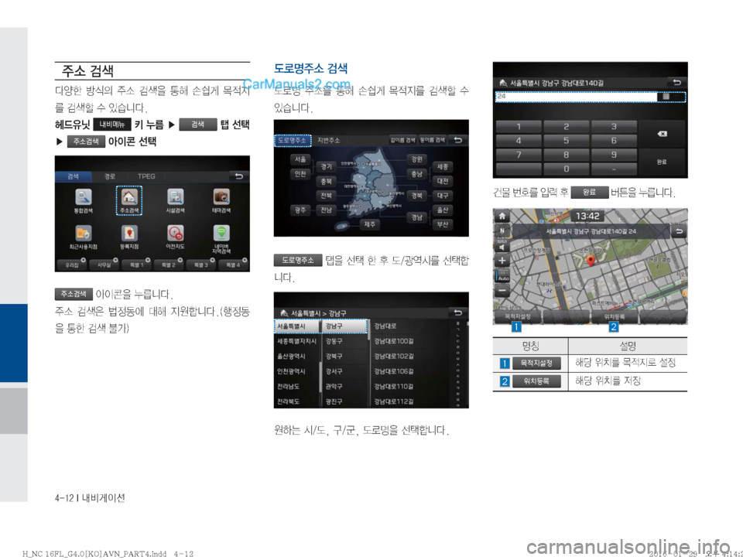Tap the 길이름 검색 button
The height and width of the screenshot is (560, 743).
tap(402, 140)
